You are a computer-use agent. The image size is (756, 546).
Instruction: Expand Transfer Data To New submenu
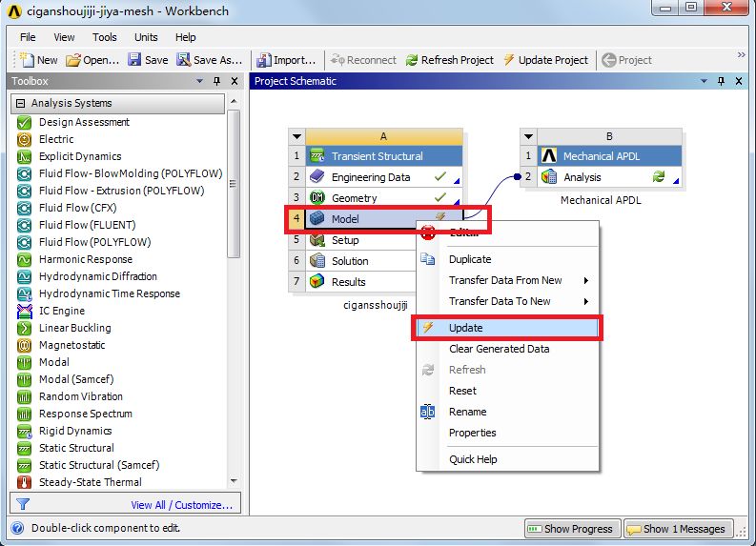pos(586,302)
